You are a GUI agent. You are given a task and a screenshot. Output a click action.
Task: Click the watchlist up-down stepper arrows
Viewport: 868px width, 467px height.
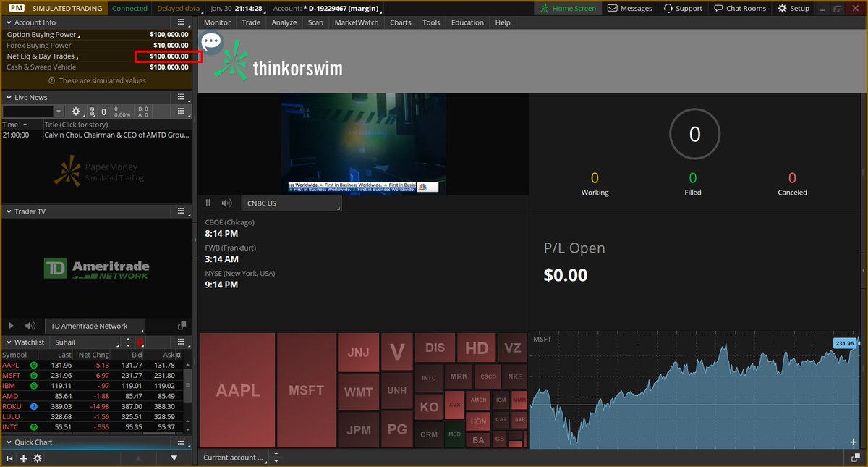127,342
